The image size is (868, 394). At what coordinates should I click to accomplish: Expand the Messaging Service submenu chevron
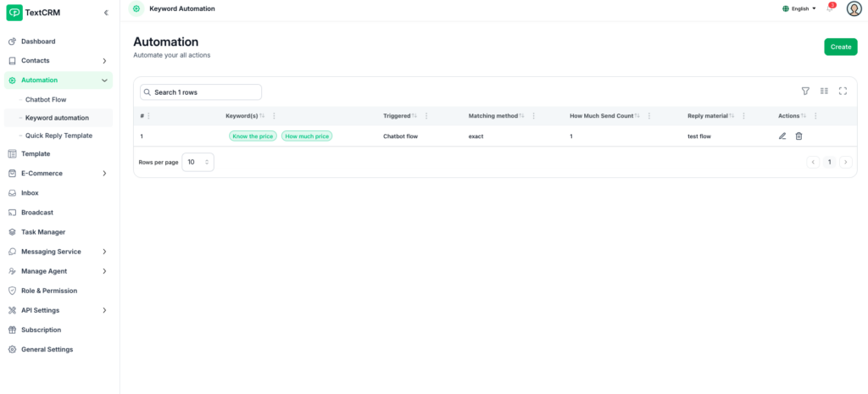click(104, 252)
